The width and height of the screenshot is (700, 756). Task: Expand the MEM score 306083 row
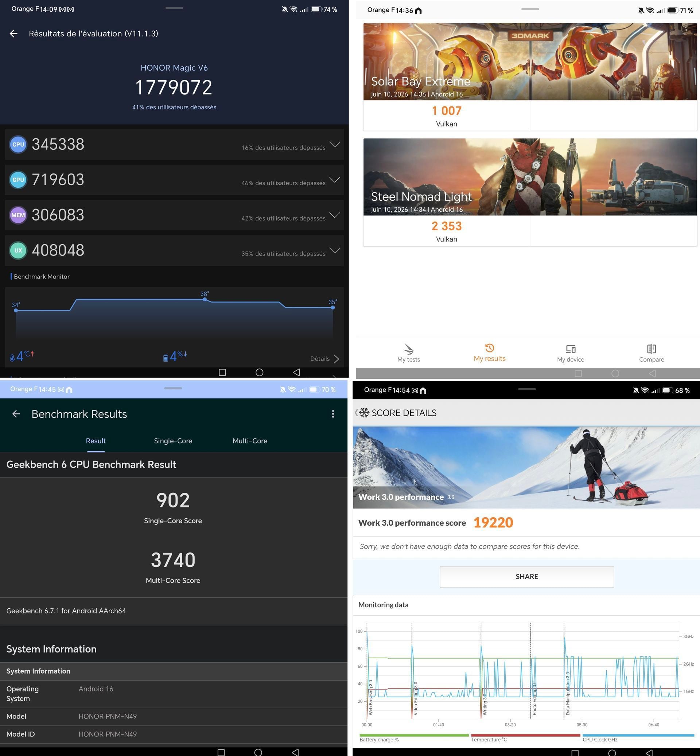coord(174,215)
